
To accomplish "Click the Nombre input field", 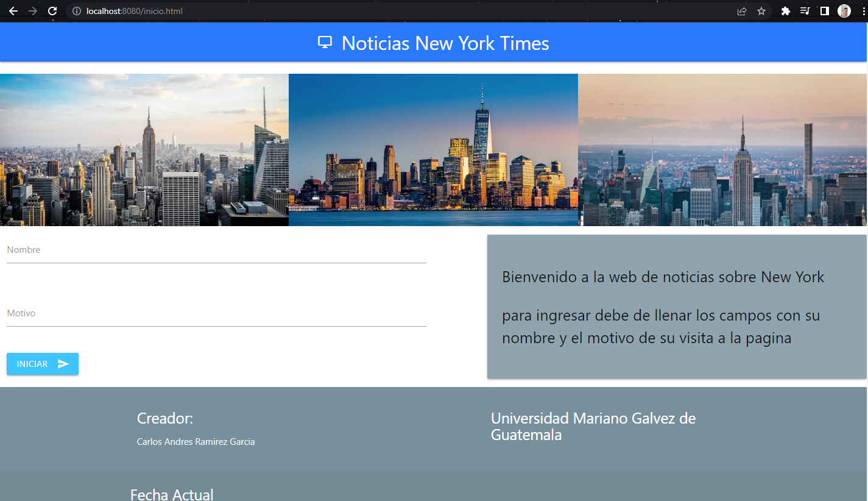I will (x=216, y=250).
